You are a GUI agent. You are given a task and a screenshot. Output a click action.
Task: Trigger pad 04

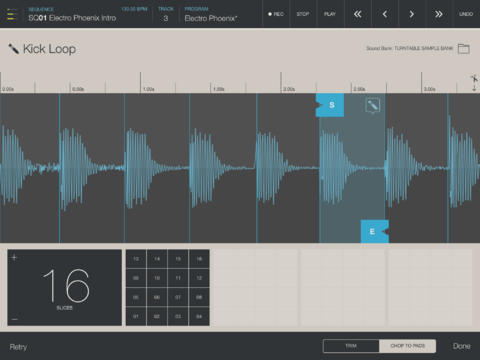pyautogui.click(x=199, y=316)
